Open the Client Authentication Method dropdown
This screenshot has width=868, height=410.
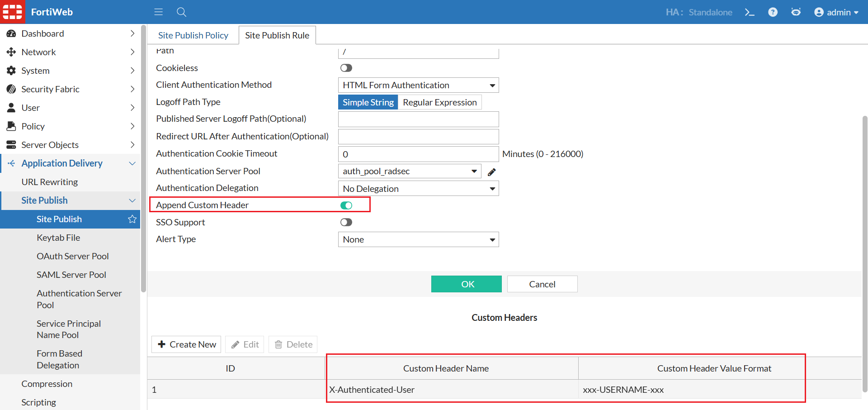click(419, 85)
